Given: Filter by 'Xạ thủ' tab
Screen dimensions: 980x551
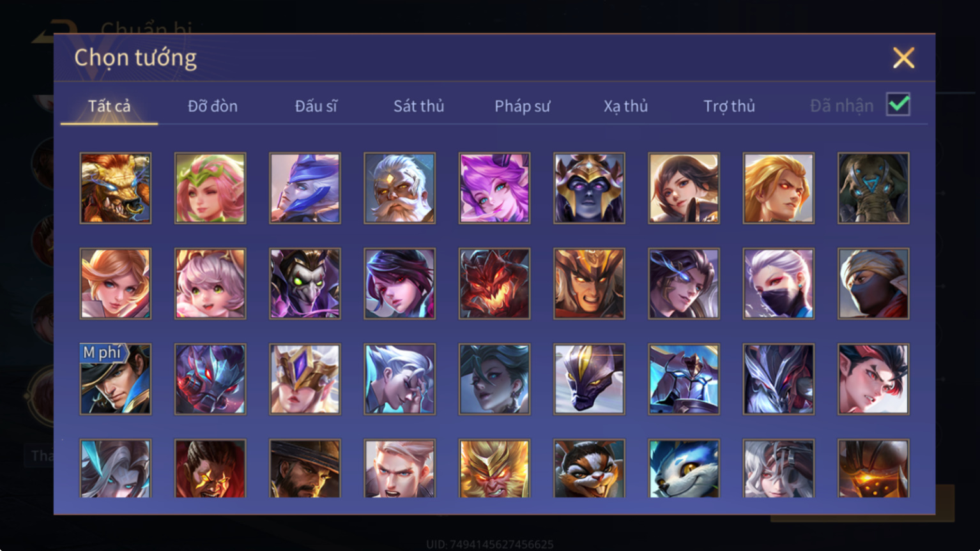Looking at the screenshot, I should point(625,106).
